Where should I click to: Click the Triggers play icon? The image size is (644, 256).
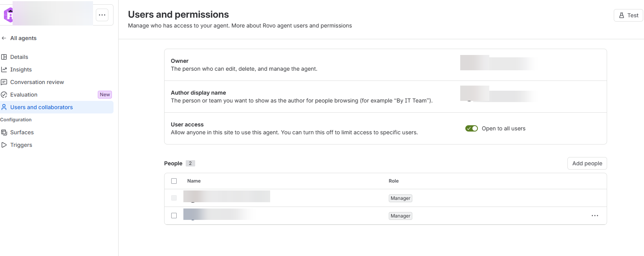pyautogui.click(x=4, y=145)
